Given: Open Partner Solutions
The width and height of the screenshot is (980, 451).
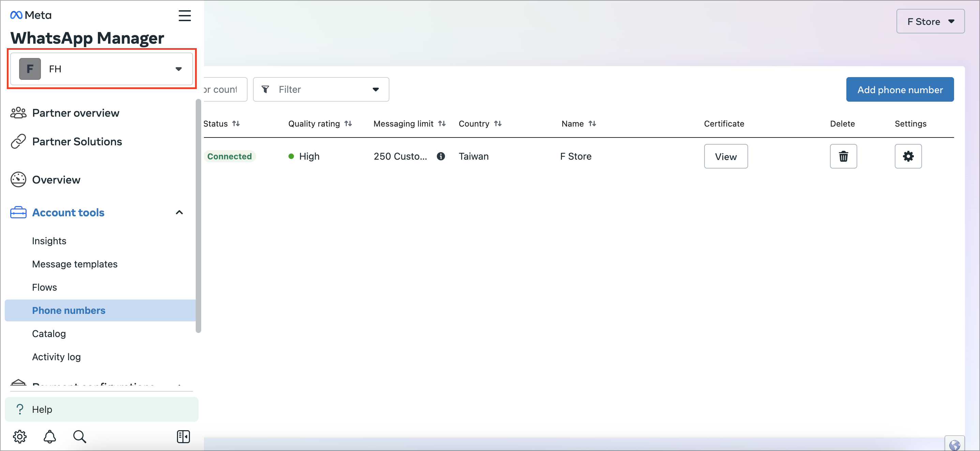Looking at the screenshot, I should [x=77, y=141].
